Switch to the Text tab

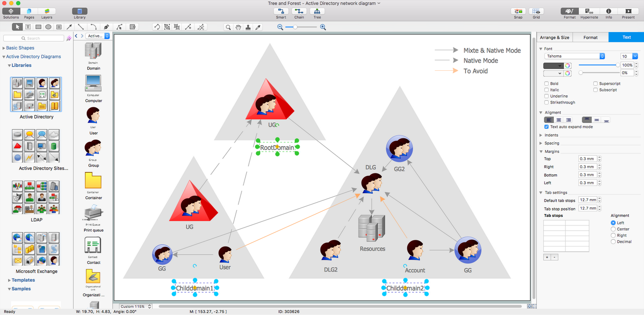pyautogui.click(x=627, y=37)
